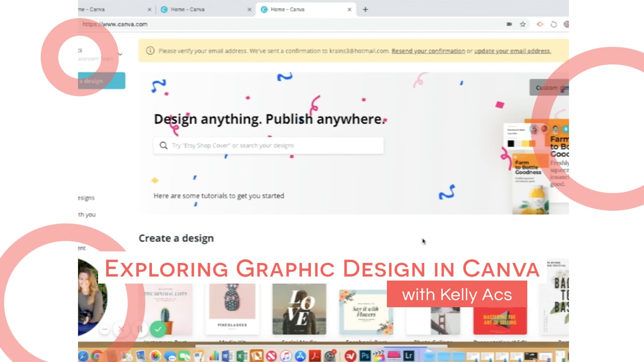Expand the team dropdown chevron in sidebar
The width and height of the screenshot is (644, 362).
click(120, 54)
